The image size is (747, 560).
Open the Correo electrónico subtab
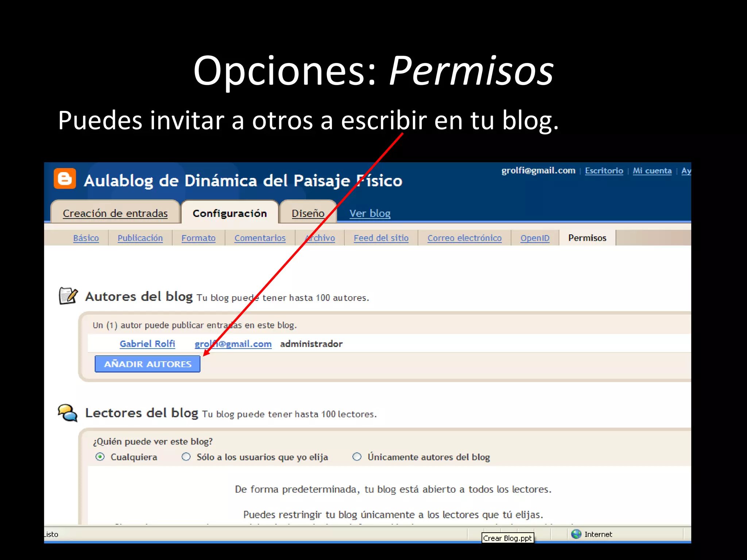point(464,238)
